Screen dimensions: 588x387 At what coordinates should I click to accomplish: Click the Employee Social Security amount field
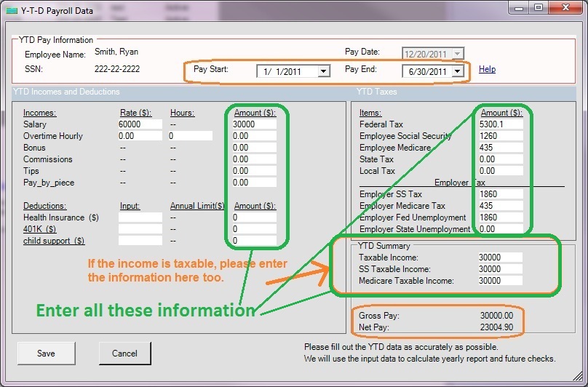[501, 136]
